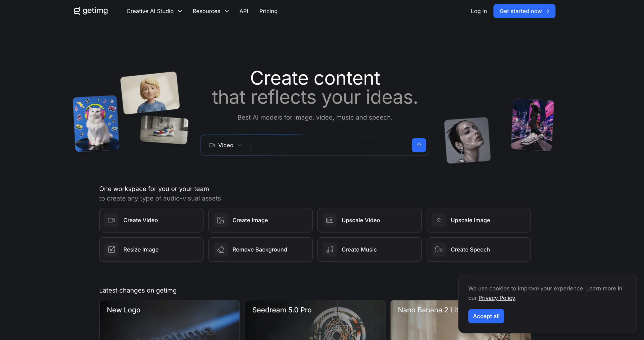Open the Seedream 5.0 Pro card
Viewport: 644px width, 340px height.
coord(315,320)
